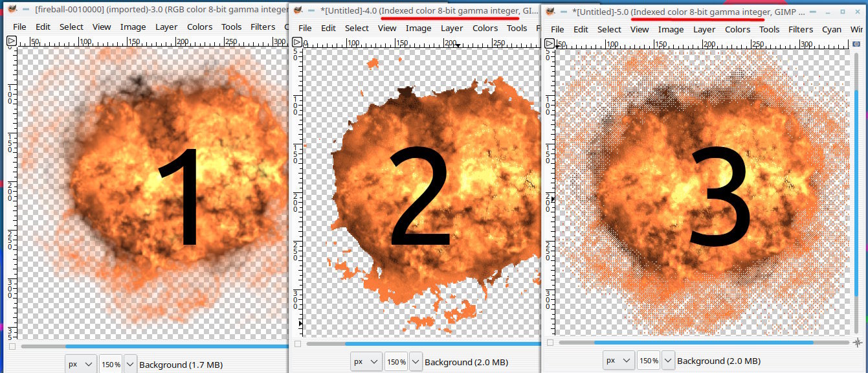Open View menu in Untitled-4.0 window

(x=387, y=28)
